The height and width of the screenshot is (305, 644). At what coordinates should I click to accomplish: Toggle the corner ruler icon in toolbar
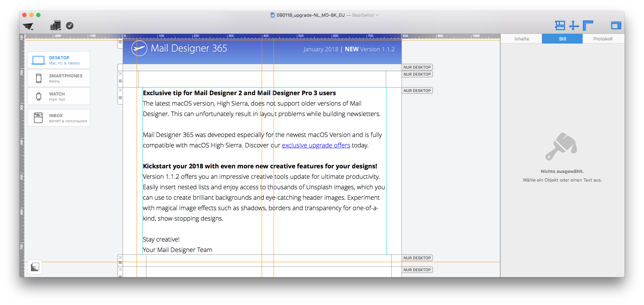588,25
